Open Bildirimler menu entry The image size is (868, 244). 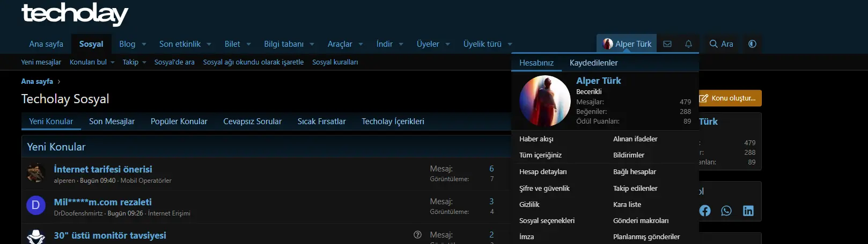tap(629, 155)
